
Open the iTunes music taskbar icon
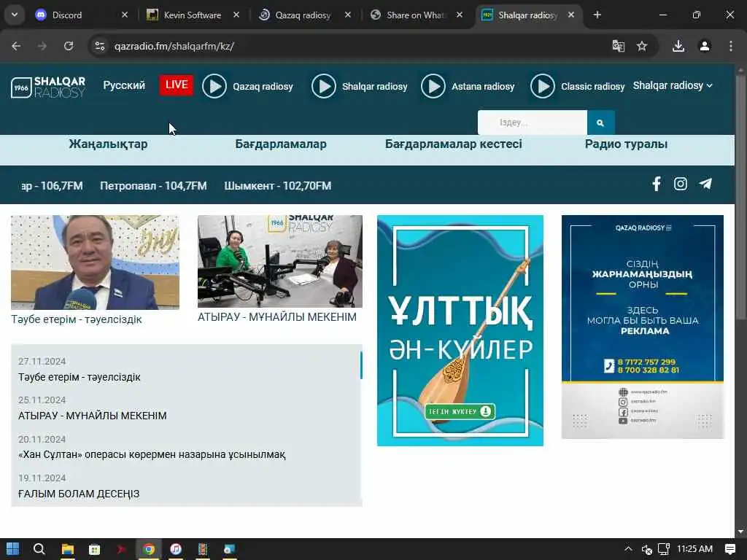click(x=176, y=549)
